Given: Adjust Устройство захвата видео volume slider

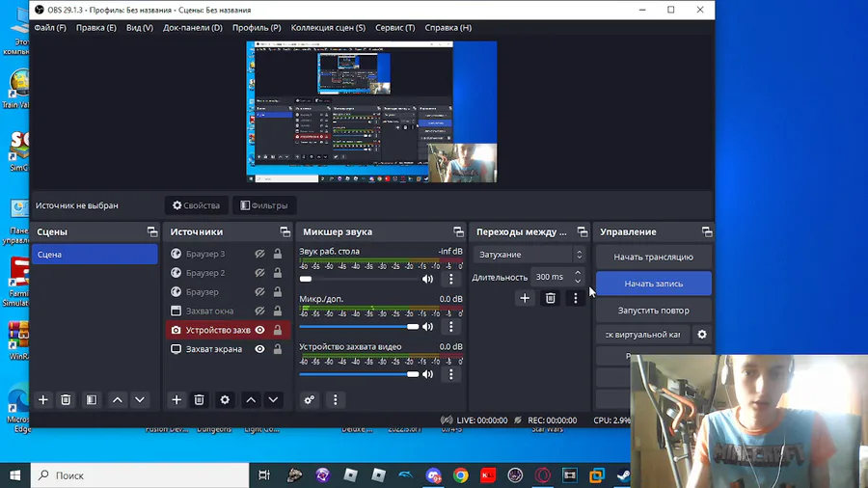Looking at the screenshot, I should (360, 374).
